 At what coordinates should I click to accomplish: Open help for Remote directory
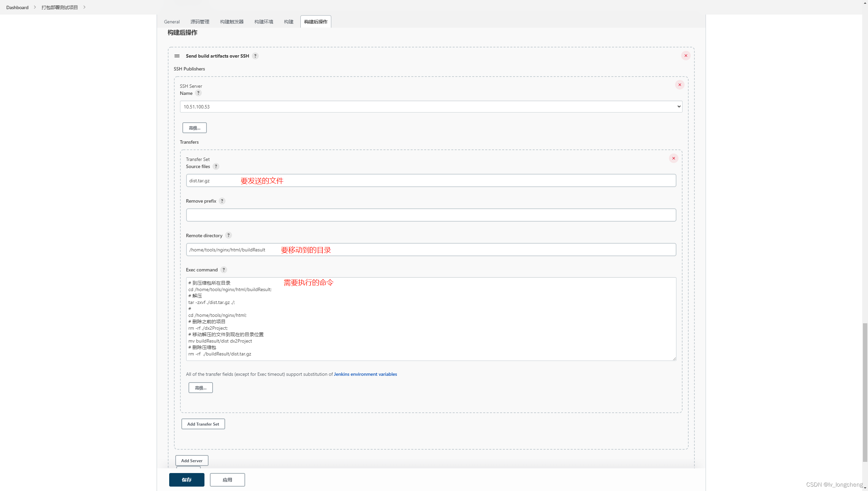pos(229,235)
